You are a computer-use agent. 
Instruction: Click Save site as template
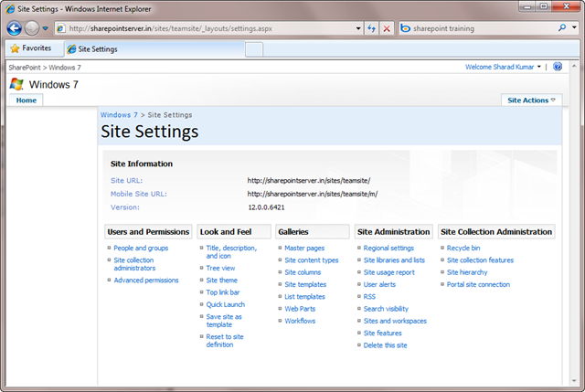[224, 321]
